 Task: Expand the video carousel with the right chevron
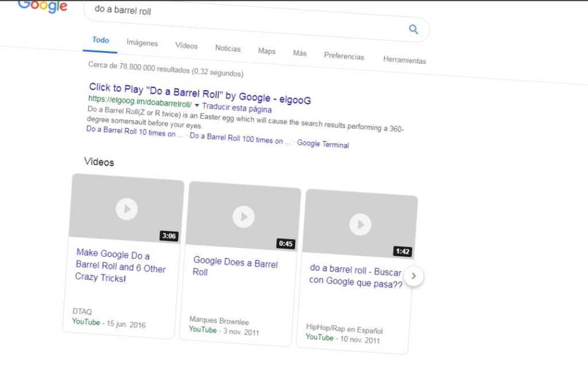pyautogui.click(x=413, y=276)
